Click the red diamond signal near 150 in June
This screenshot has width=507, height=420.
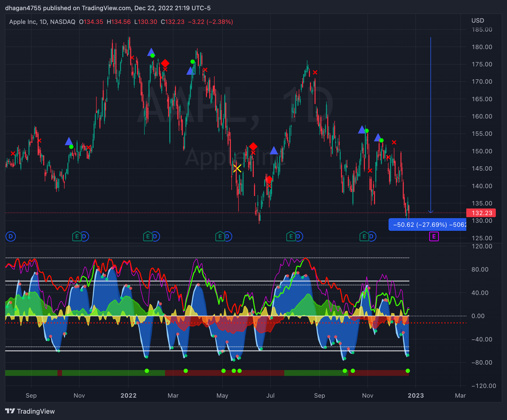click(253, 146)
